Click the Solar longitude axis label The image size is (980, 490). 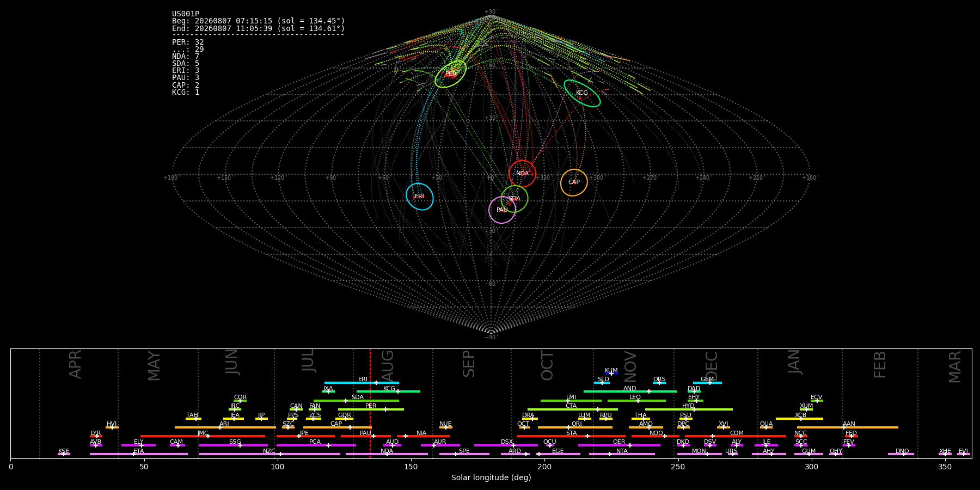(x=491, y=477)
